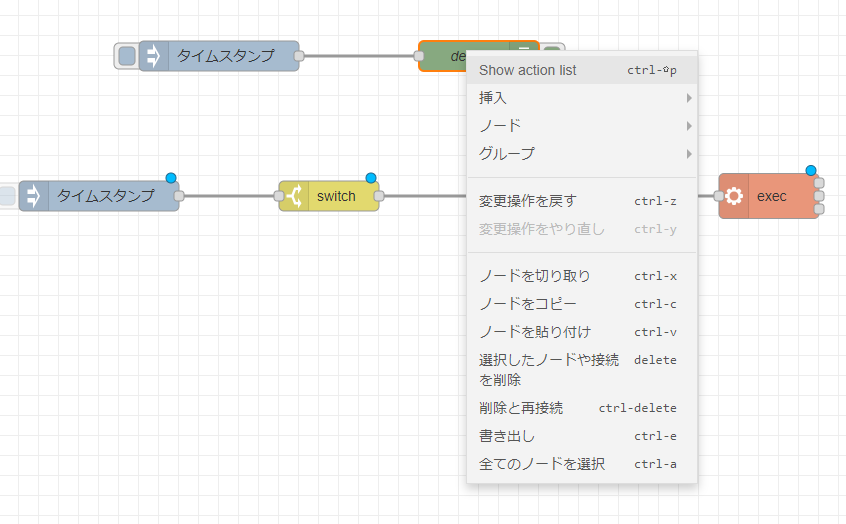The height and width of the screenshot is (524, 846).
Task: Click the output port of the switch node
Action: tap(380, 196)
